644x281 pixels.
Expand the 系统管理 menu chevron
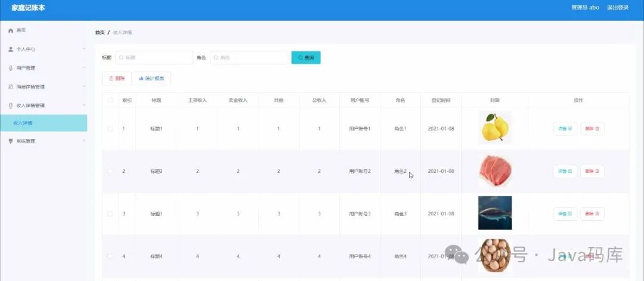coord(84,141)
